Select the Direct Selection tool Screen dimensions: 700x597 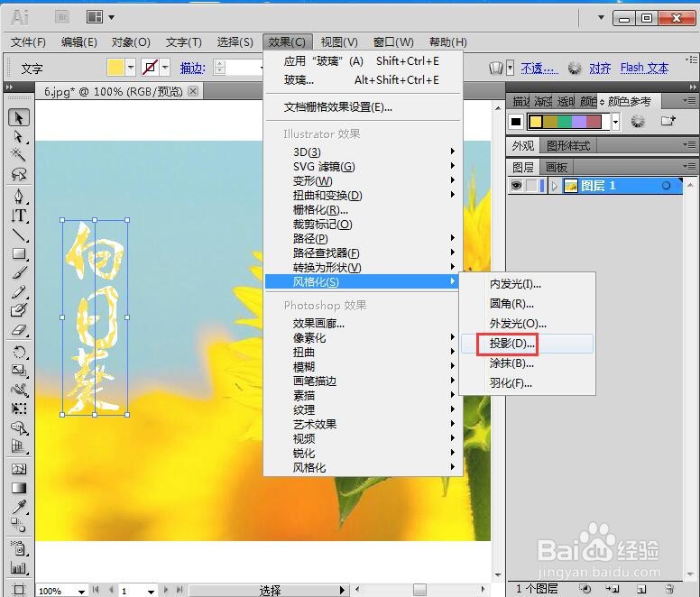[19, 136]
